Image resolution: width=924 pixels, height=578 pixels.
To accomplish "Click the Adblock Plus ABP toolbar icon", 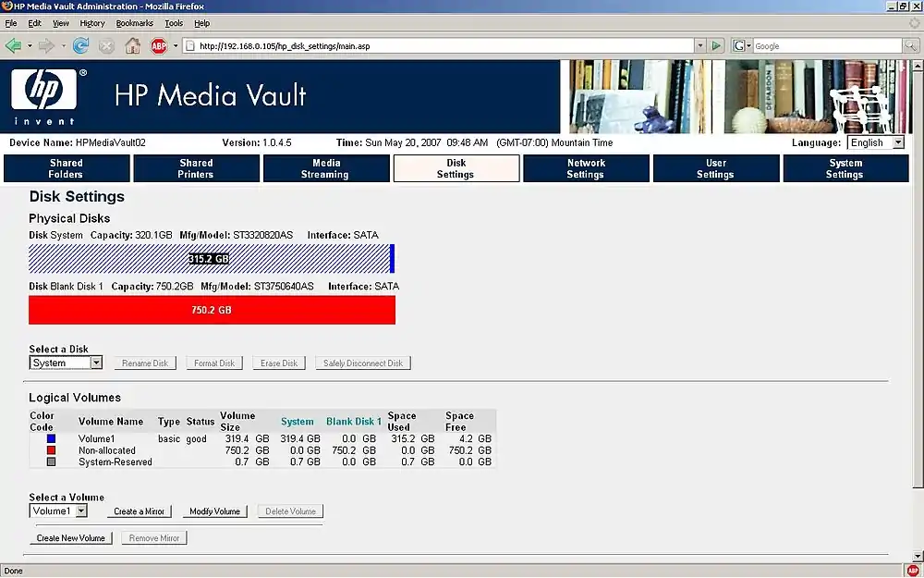I will [x=159, y=45].
